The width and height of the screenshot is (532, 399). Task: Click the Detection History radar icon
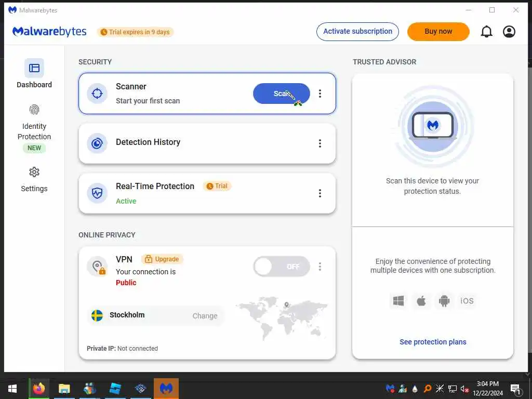[97, 143]
